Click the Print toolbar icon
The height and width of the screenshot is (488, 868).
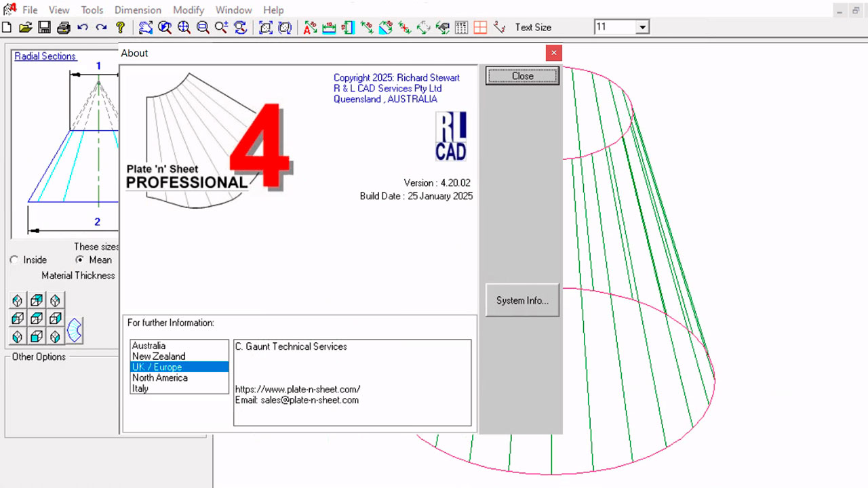(62, 27)
